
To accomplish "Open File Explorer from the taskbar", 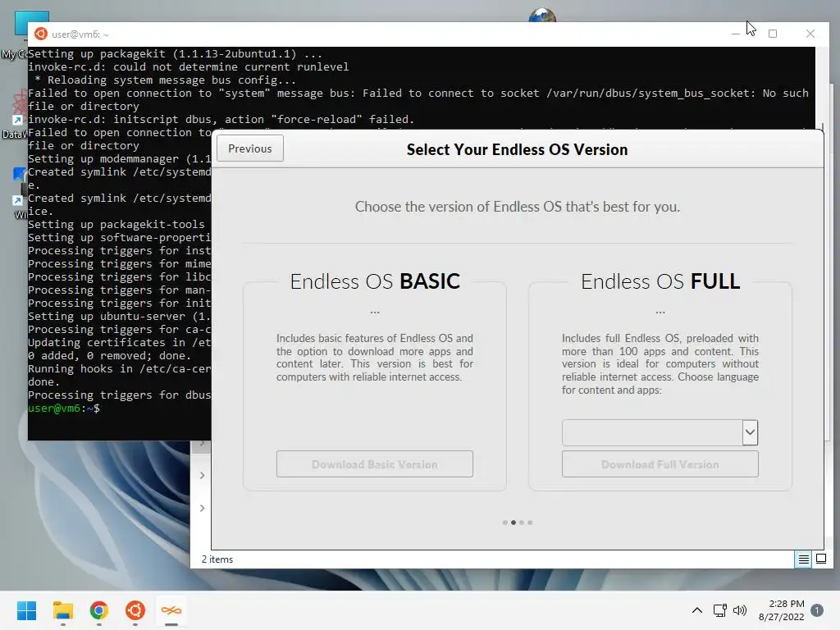I will coord(62,610).
